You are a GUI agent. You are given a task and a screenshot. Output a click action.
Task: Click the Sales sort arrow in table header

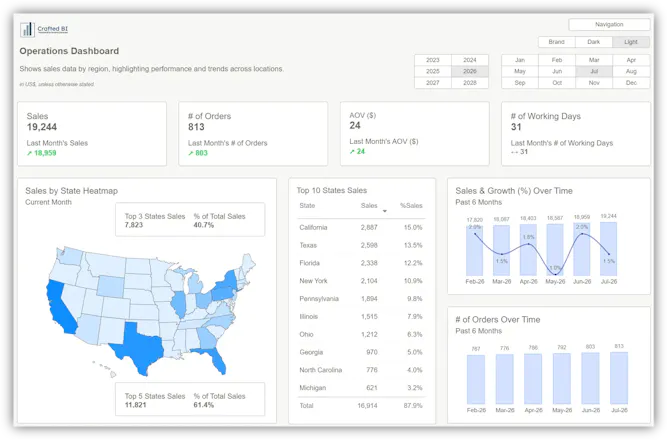tap(385, 211)
